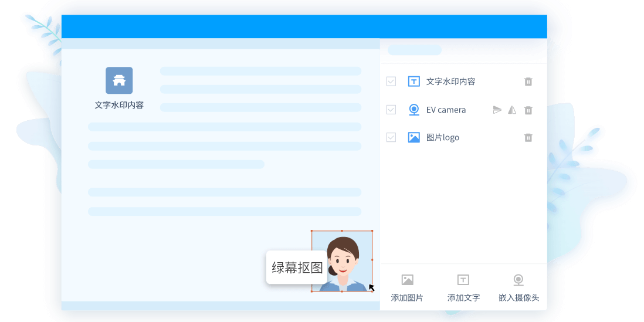Screen dimensions: 644x322
Task: Remove 图片logo using its trash icon
Action: (528, 138)
